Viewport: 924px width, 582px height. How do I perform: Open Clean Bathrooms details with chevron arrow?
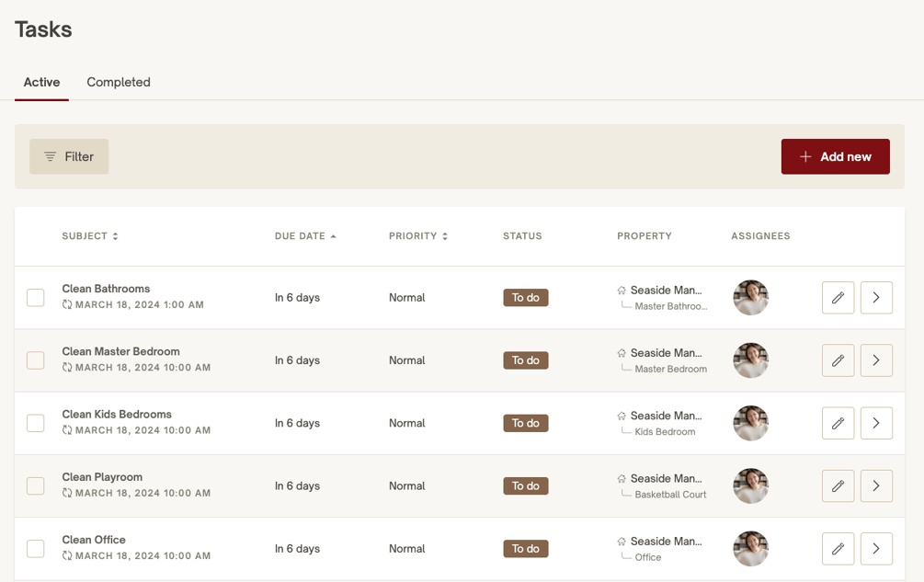876,298
